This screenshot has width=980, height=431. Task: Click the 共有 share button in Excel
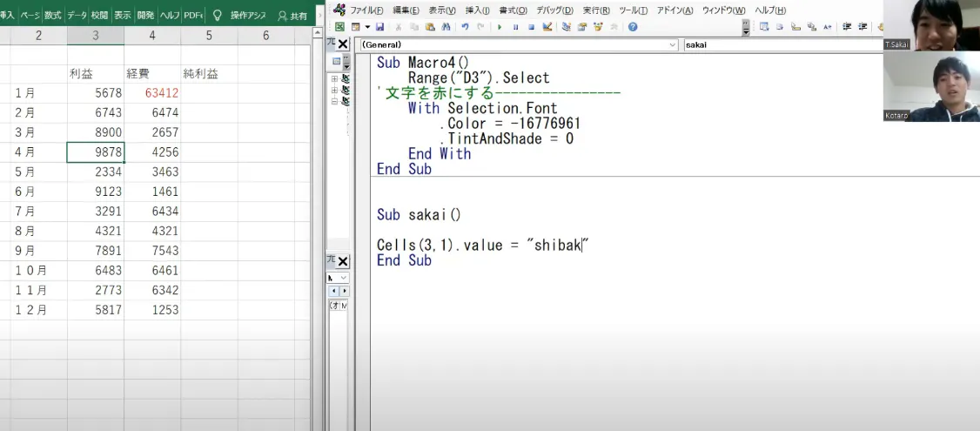click(292, 15)
